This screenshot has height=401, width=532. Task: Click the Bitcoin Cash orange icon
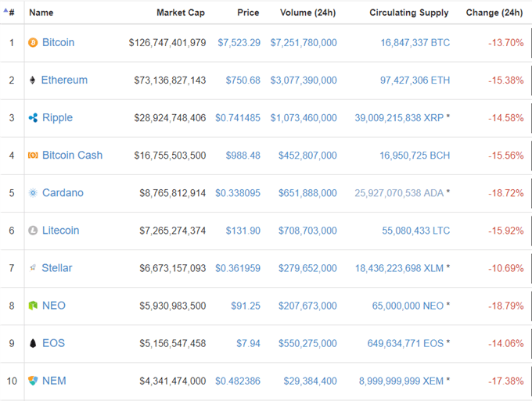(33, 156)
